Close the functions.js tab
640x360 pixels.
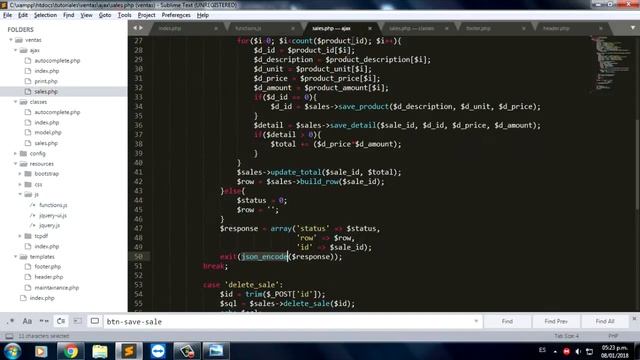click(293, 29)
